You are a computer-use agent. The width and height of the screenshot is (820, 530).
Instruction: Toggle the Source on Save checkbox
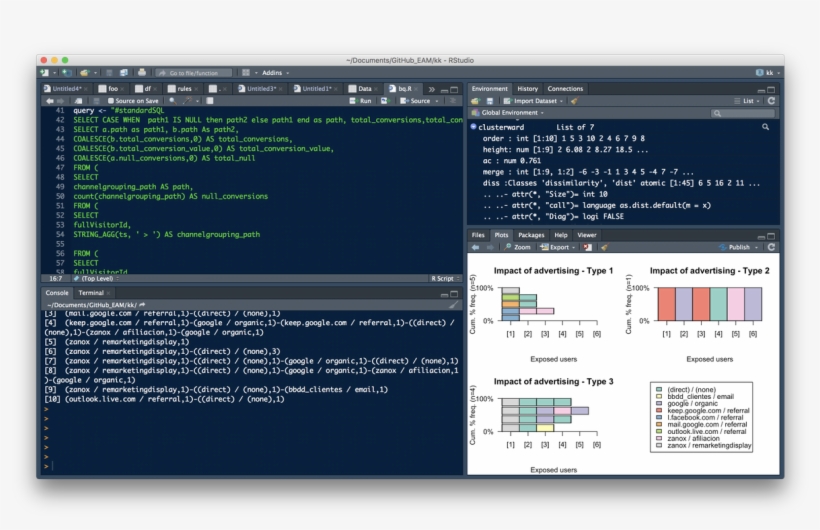(x=110, y=101)
